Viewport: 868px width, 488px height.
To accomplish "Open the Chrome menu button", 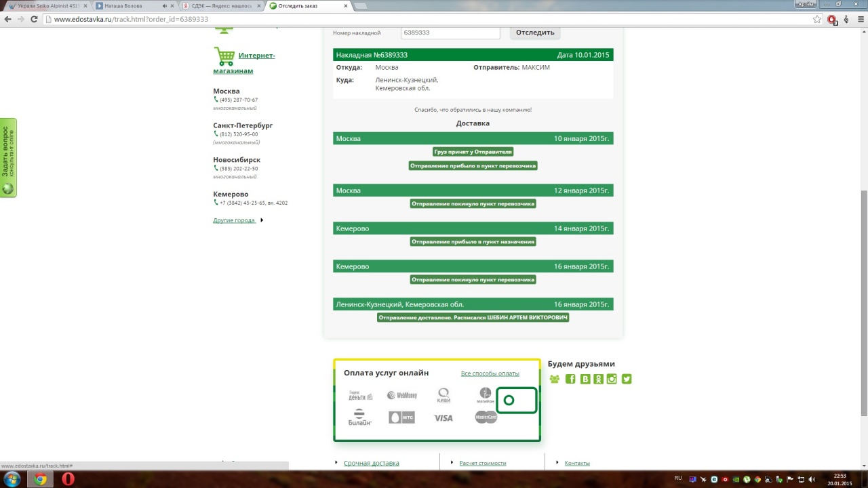I will click(x=861, y=19).
